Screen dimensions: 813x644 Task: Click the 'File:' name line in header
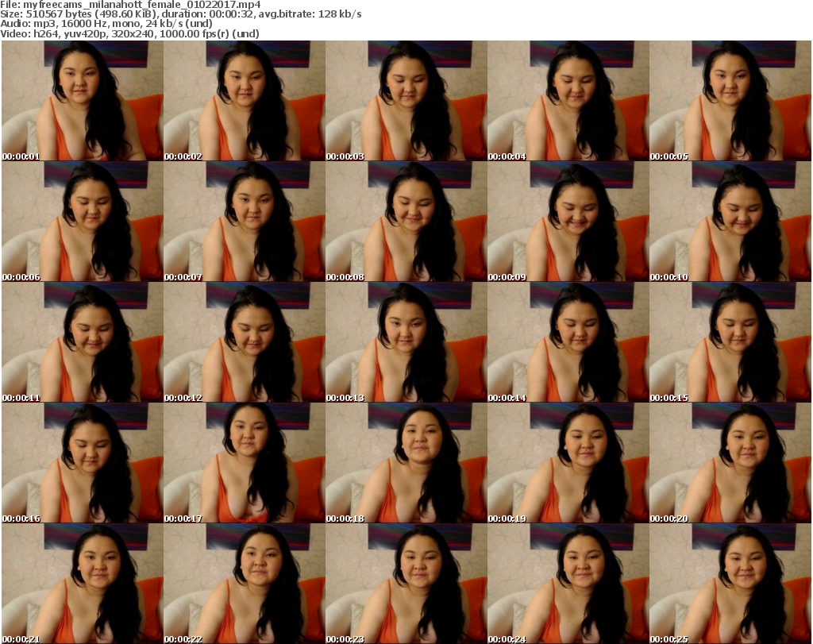[131, 5]
